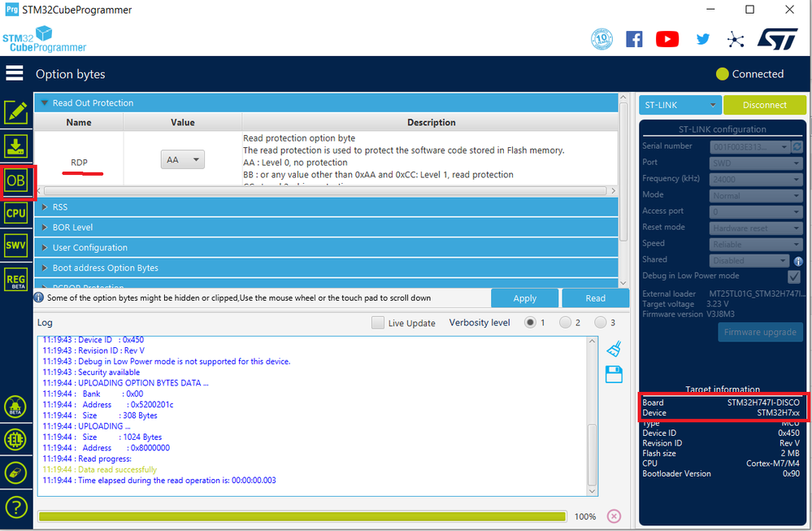
Task: Cancel operation with the red X circle
Action: point(614,516)
